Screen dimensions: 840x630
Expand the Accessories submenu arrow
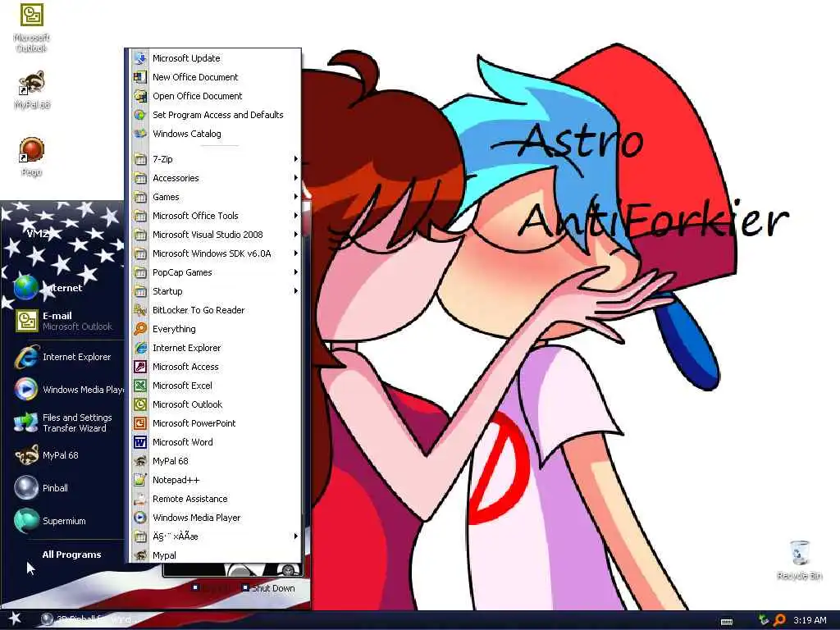pyautogui.click(x=295, y=178)
